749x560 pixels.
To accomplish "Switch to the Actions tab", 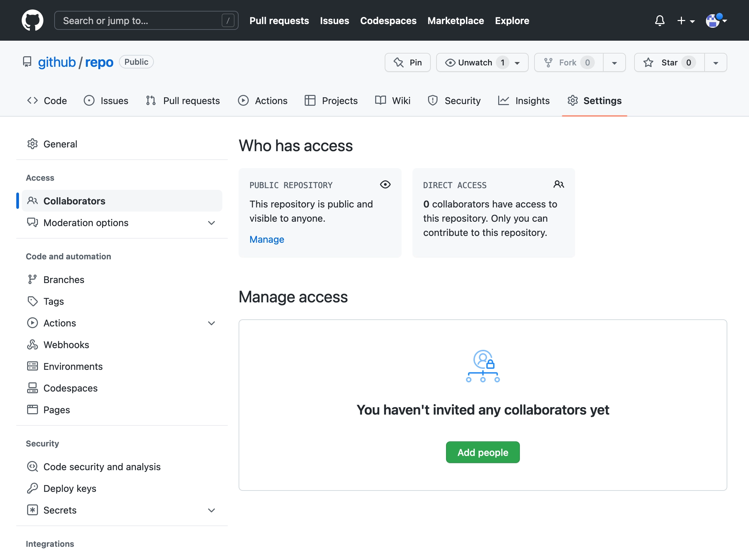I will tap(263, 101).
